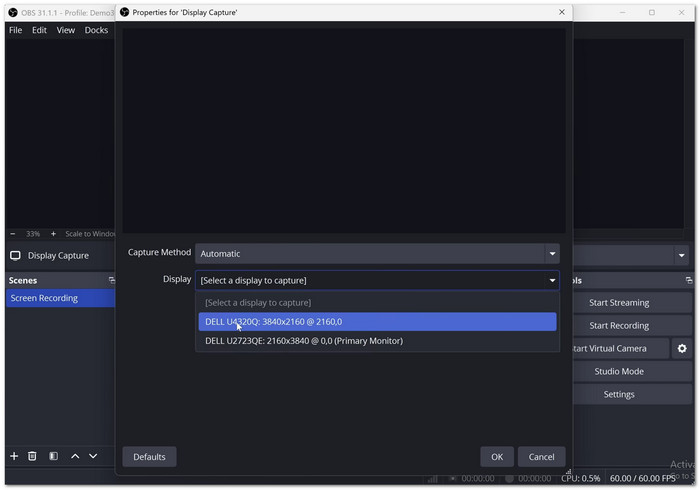Open the File menu

[x=15, y=30]
